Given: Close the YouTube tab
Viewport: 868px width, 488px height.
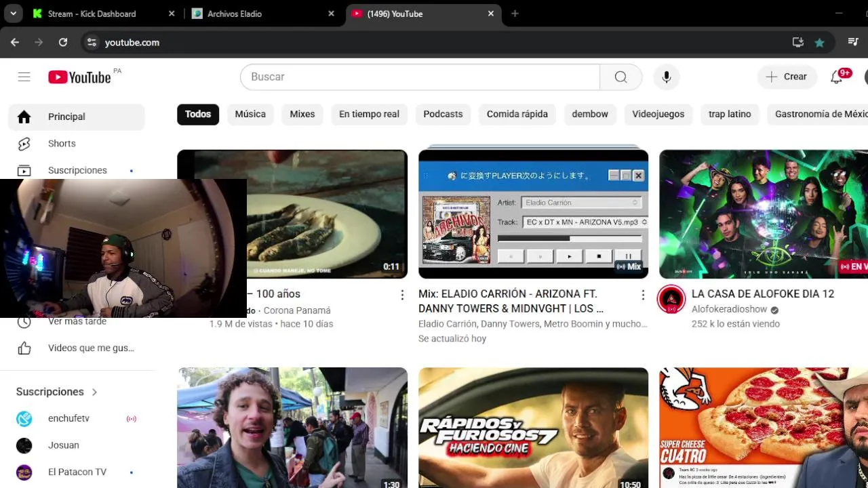Looking at the screenshot, I should pyautogui.click(x=490, y=14).
